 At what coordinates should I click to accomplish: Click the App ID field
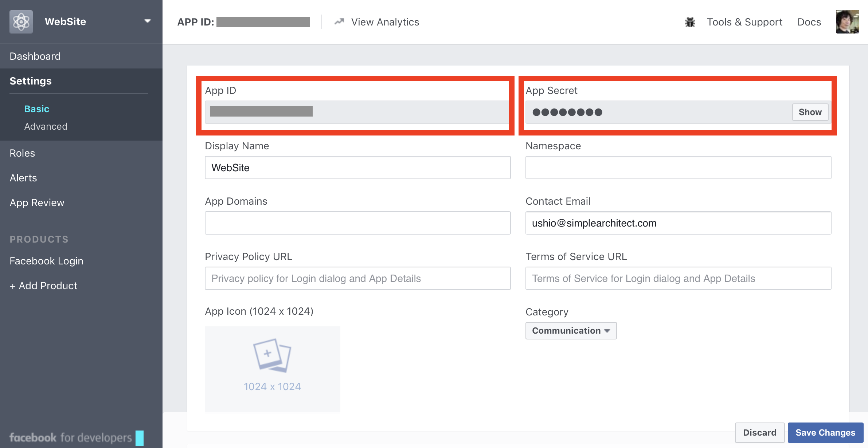click(x=357, y=112)
